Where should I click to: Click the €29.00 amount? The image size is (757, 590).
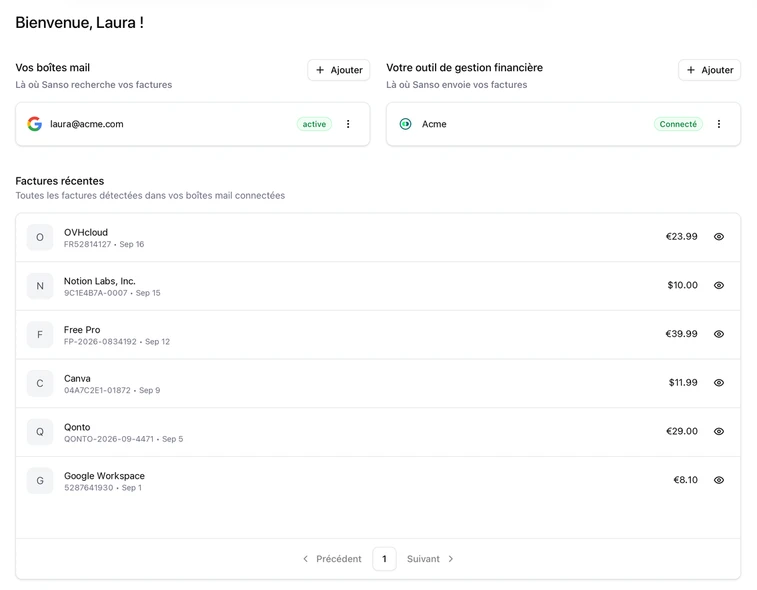click(682, 432)
